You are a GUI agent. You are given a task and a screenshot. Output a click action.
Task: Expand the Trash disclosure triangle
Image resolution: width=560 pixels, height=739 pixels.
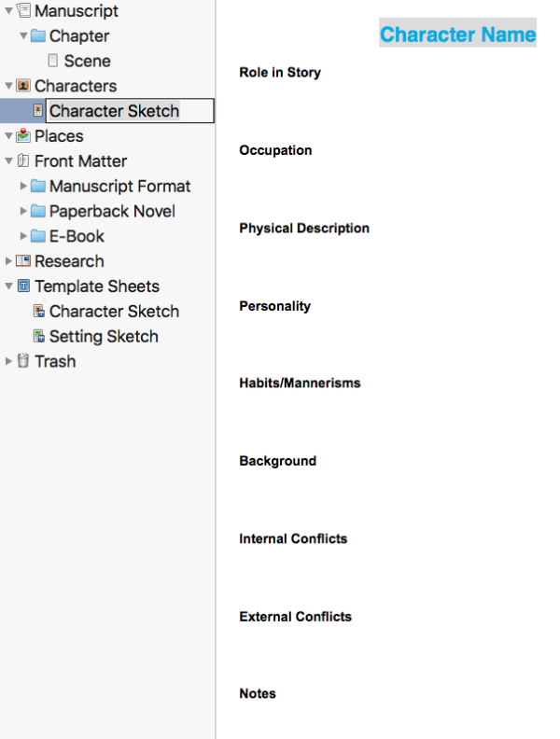tap(8, 361)
